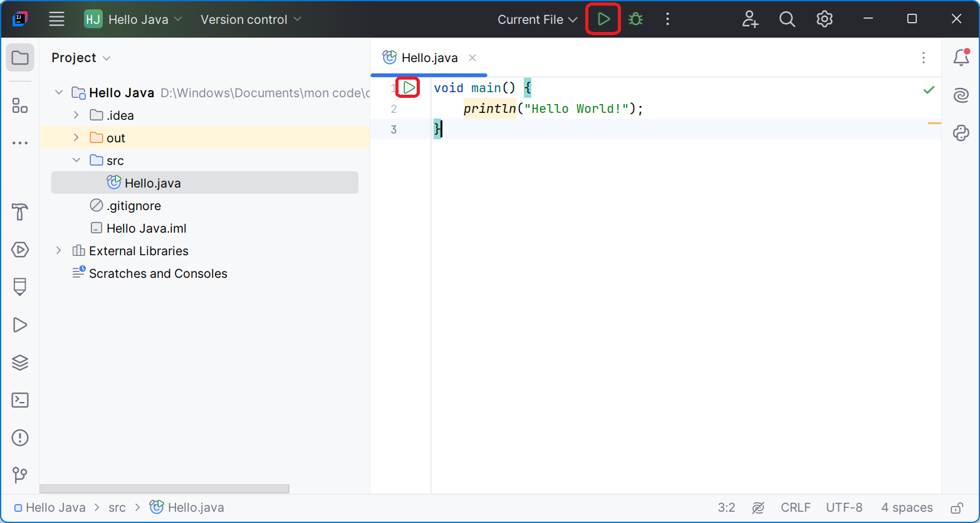The width and height of the screenshot is (980, 523).
Task: Open the Structure tool window
Action: [x=20, y=105]
